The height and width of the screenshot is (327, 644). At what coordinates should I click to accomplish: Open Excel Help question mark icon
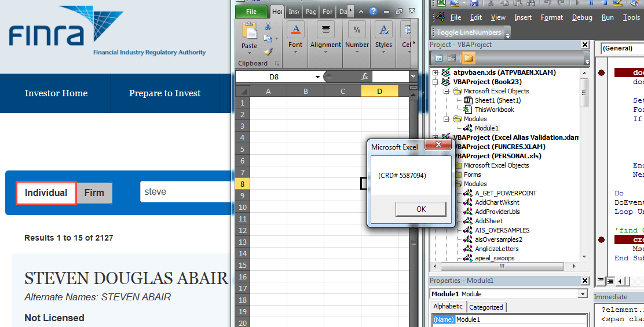pyautogui.click(x=374, y=11)
